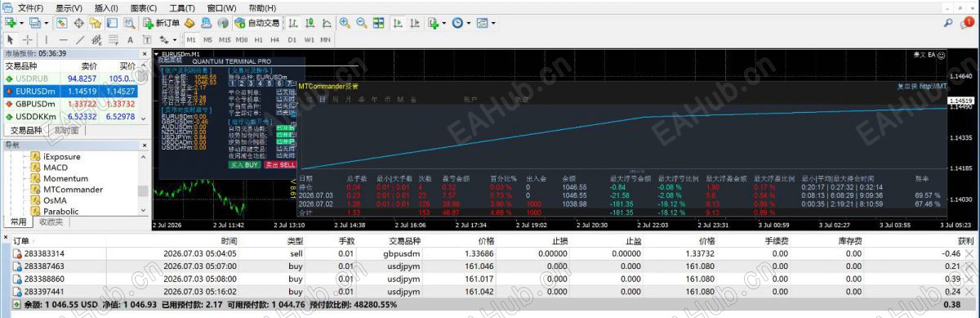Switch timeframe to H4
Viewport: 980px width, 318px height.
[x=275, y=39]
